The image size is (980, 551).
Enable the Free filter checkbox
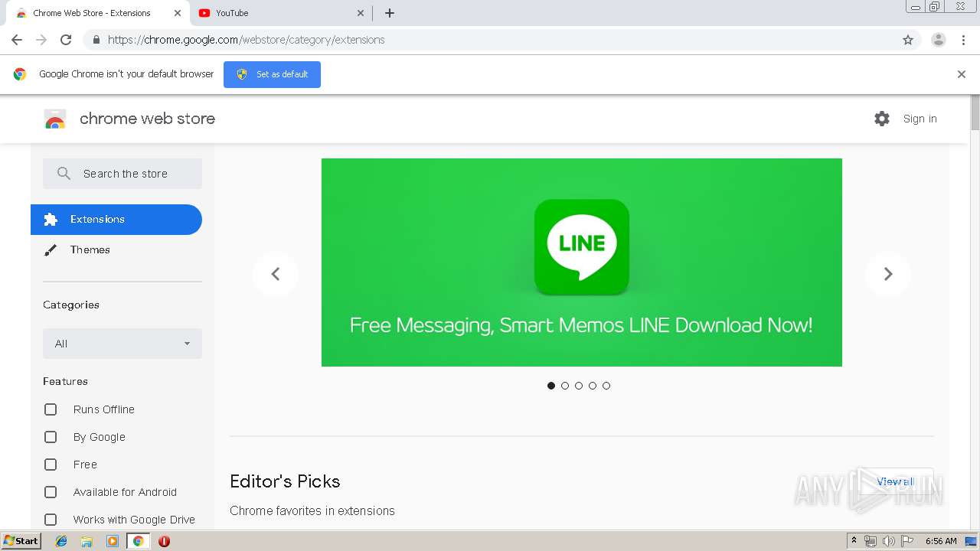[x=51, y=465]
